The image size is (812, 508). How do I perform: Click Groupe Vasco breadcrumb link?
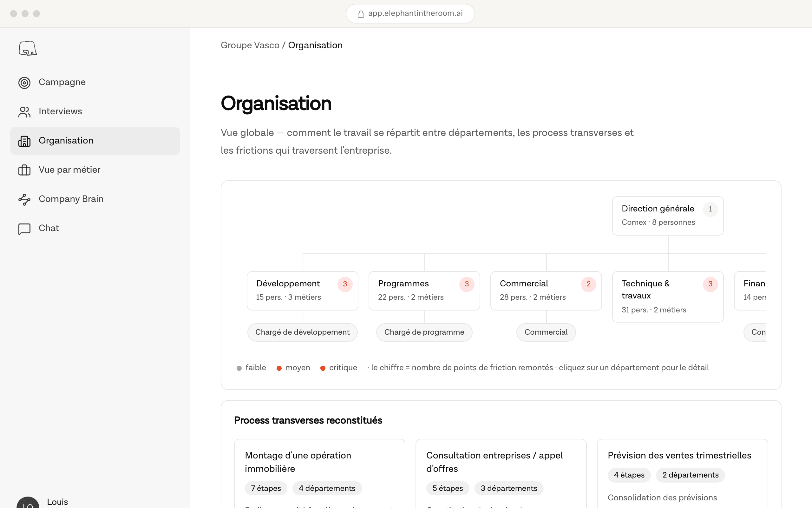pyautogui.click(x=250, y=45)
